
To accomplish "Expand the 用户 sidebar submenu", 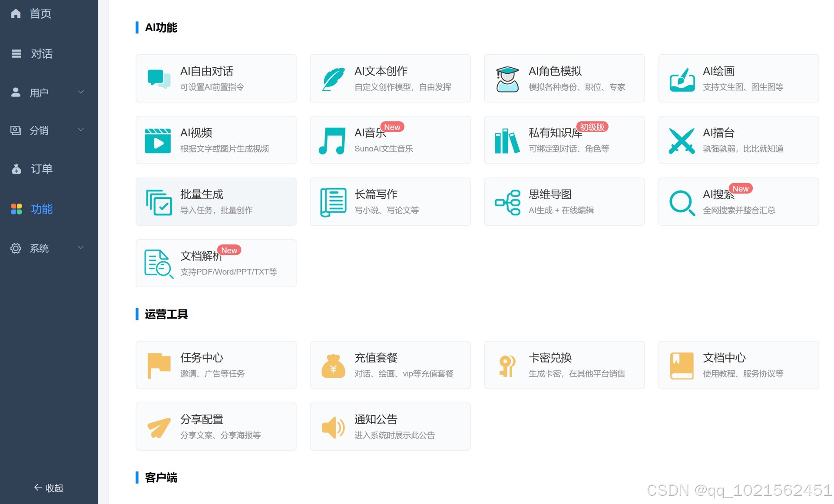I will 80,92.
